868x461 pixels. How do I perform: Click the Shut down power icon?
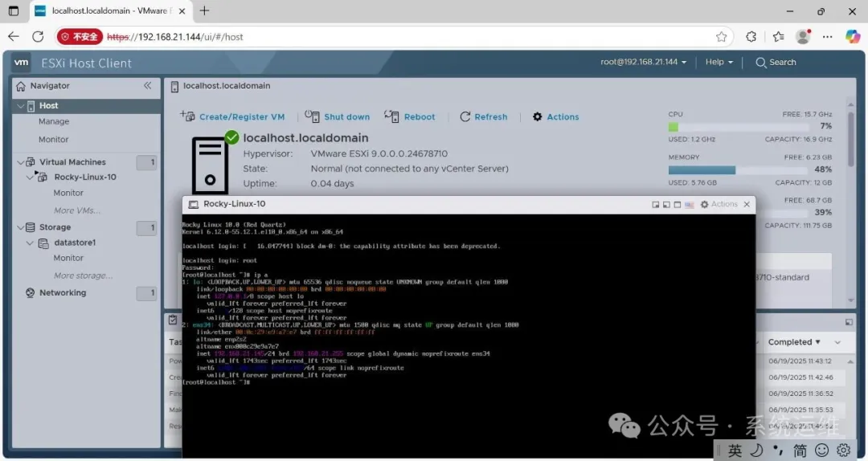[x=312, y=116]
